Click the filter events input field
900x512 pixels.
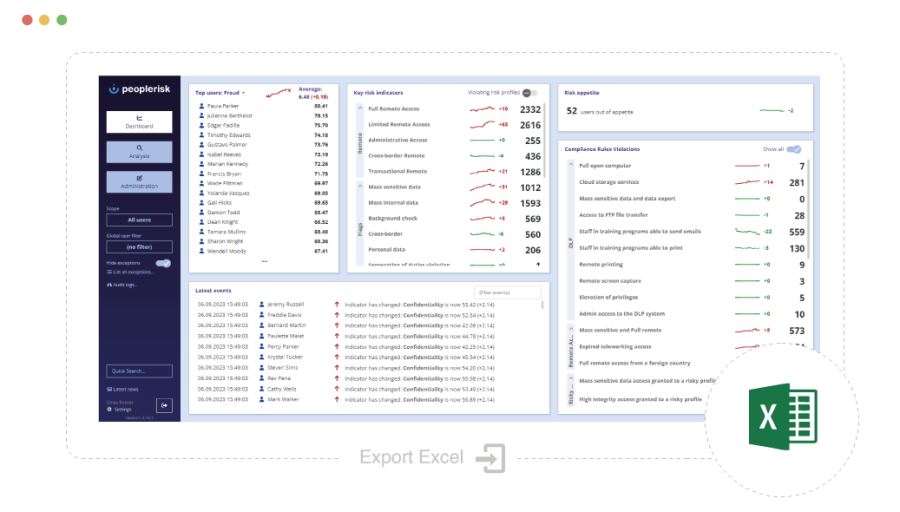point(508,292)
